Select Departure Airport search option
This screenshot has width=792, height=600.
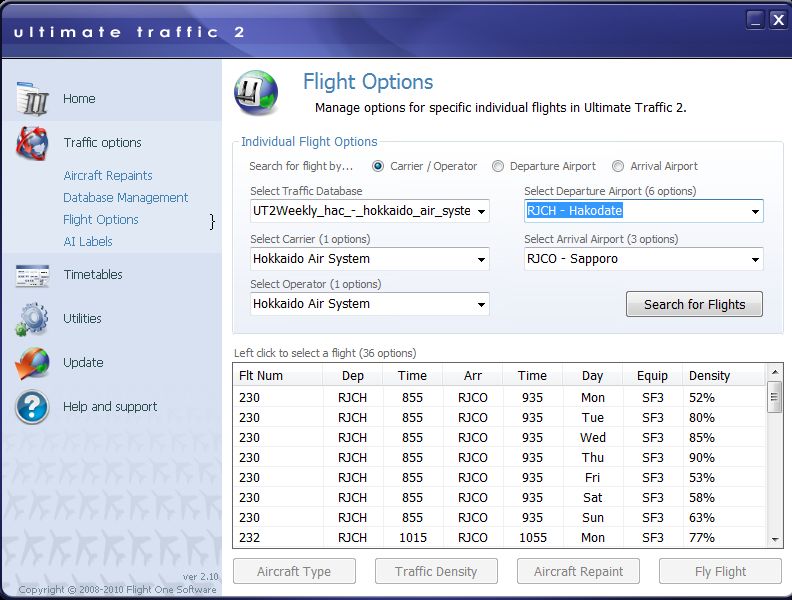pos(498,166)
